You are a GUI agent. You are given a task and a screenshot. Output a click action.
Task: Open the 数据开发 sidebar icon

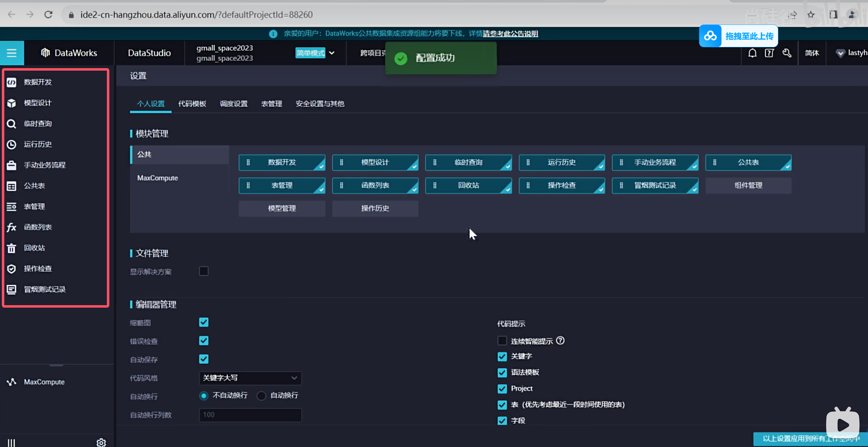11,82
